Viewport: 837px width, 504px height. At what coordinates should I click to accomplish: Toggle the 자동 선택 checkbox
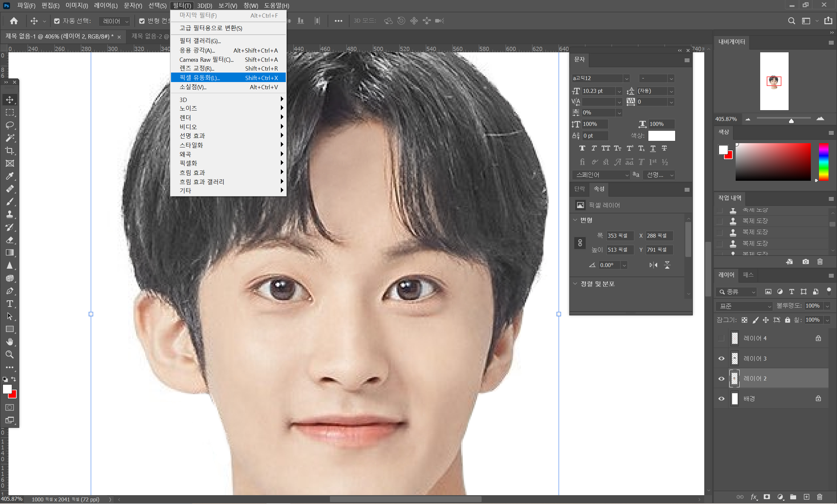coord(57,21)
